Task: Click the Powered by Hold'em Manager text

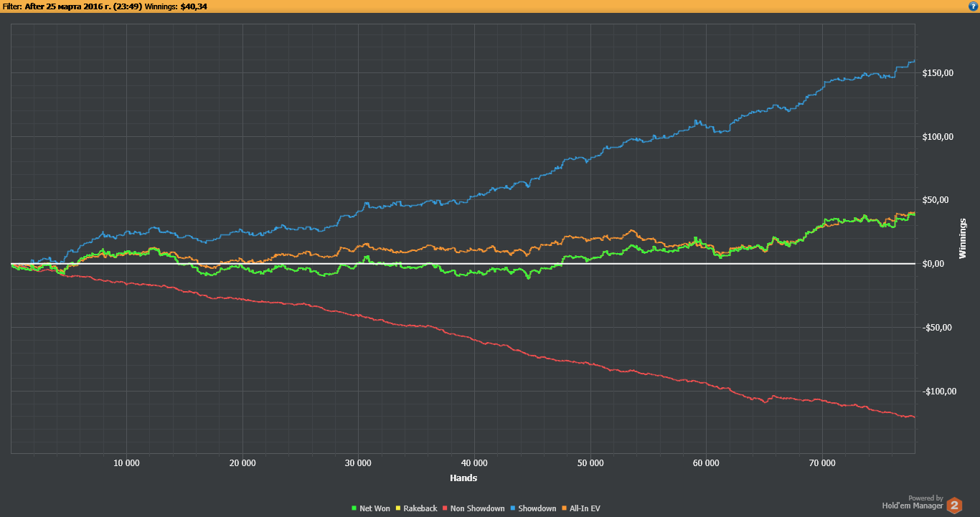Action: click(x=913, y=502)
